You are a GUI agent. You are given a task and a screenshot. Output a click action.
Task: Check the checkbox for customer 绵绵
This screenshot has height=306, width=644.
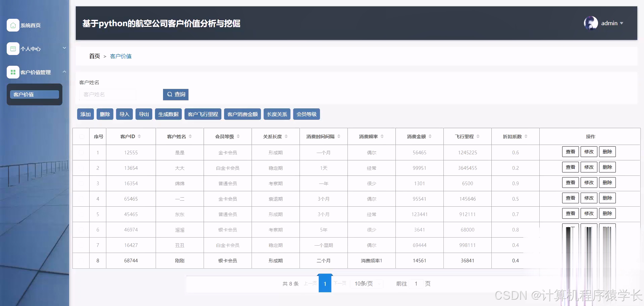tap(81, 183)
